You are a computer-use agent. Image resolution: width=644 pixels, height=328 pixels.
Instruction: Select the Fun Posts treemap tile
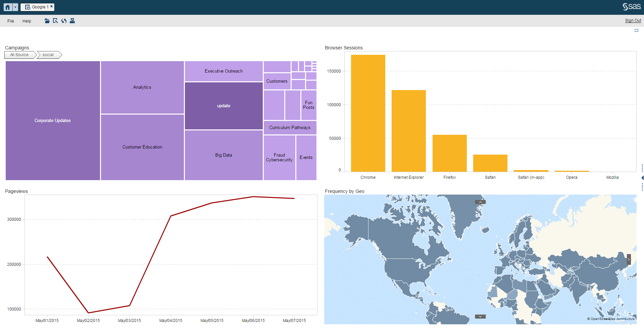(309, 105)
